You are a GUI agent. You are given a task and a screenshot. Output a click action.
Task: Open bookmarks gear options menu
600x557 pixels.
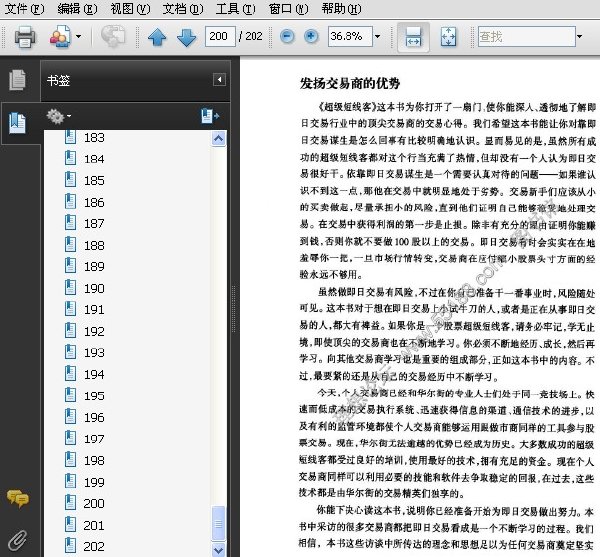pyautogui.click(x=58, y=116)
